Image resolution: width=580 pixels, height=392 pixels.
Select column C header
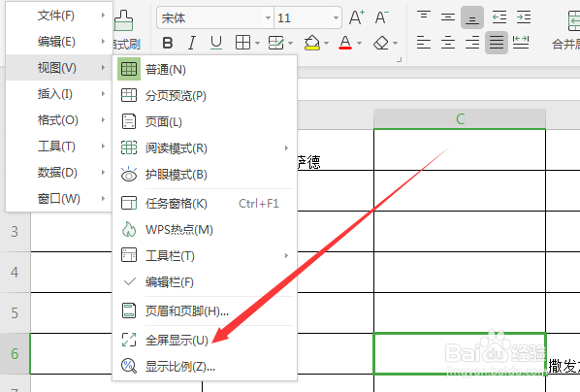point(460,119)
